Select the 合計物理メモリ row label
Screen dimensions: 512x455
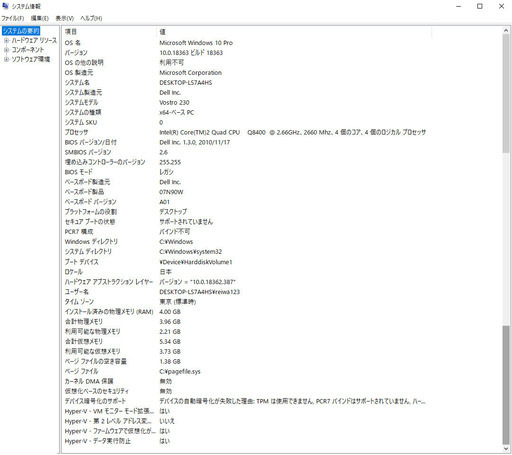point(84,322)
